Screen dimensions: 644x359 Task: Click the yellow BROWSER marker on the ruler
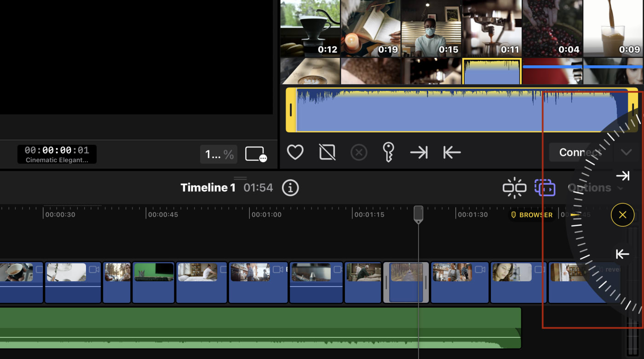(532, 215)
